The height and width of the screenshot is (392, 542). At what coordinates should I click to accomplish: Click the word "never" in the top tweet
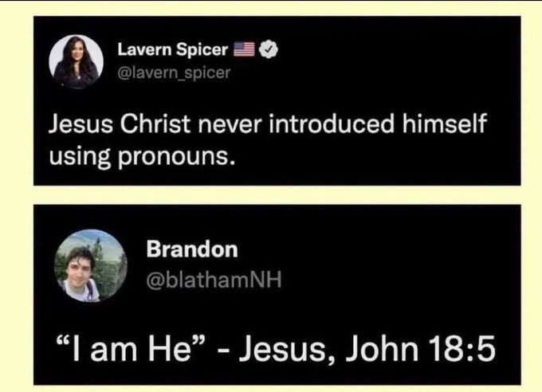coord(229,125)
